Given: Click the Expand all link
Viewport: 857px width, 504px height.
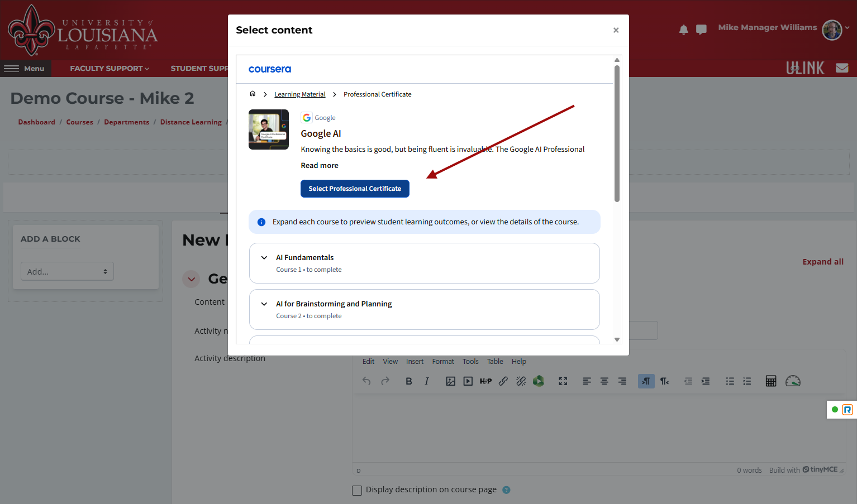Looking at the screenshot, I should pos(823,262).
